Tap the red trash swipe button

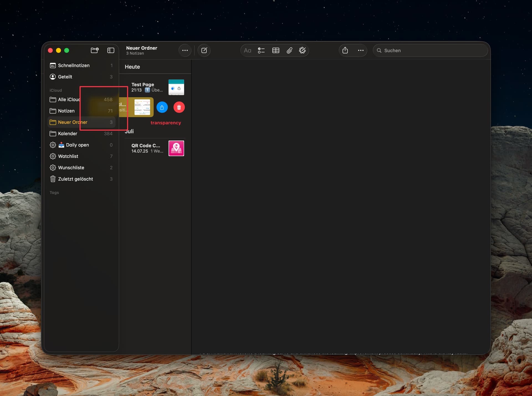[x=179, y=107]
